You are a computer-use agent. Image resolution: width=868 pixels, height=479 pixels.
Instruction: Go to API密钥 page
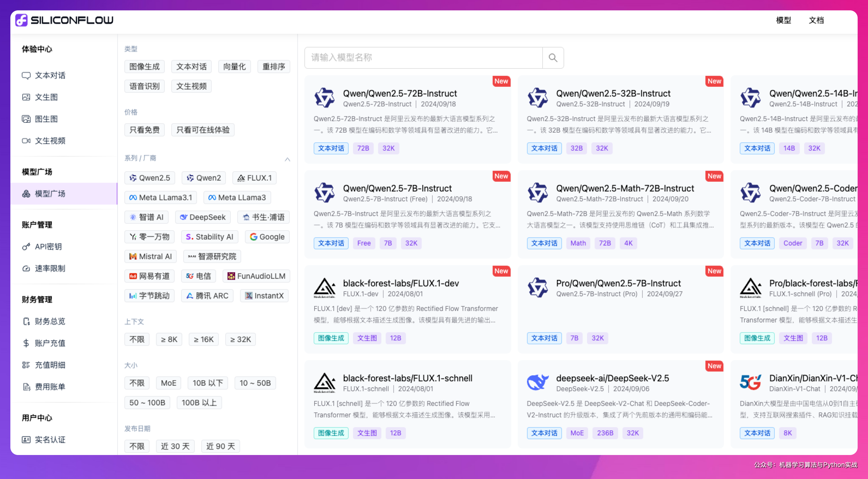click(x=48, y=247)
